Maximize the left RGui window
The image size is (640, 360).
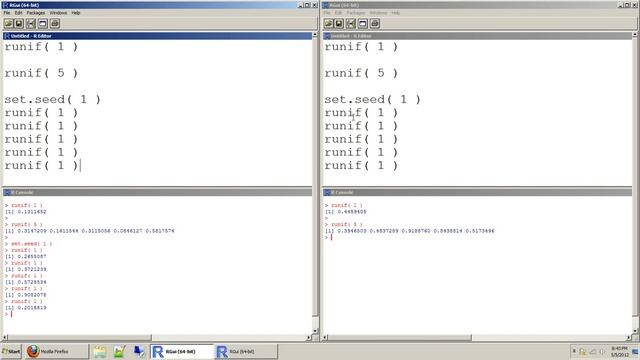click(x=307, y=5)
